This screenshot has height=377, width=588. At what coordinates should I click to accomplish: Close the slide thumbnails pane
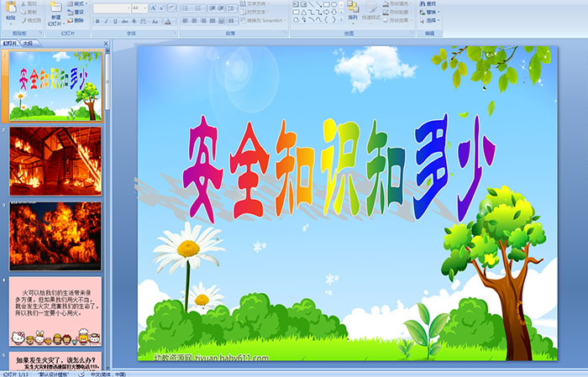click(x=106, y=44)
